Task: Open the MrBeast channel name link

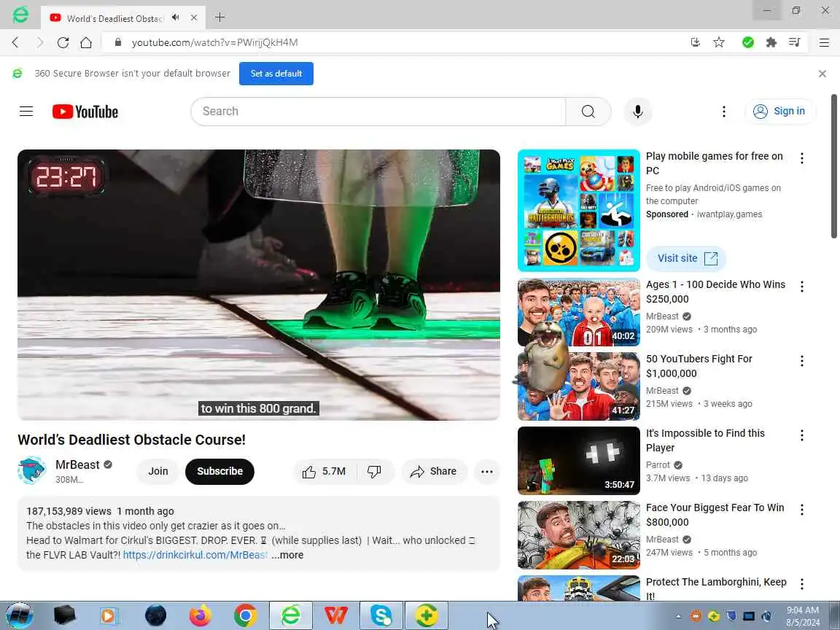Action: pos(77,464)
